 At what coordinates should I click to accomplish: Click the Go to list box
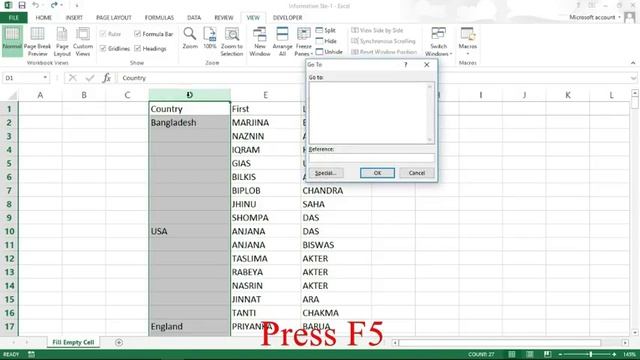point(371,113)
